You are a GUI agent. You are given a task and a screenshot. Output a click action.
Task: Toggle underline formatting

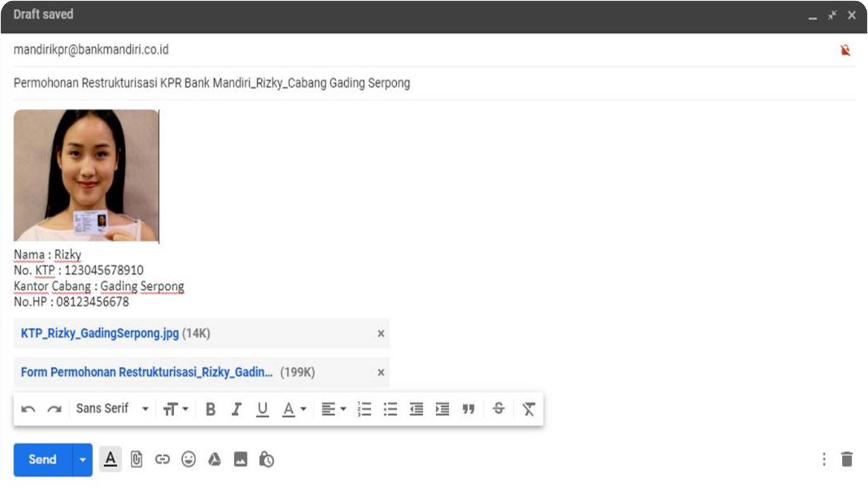(262, 409)
